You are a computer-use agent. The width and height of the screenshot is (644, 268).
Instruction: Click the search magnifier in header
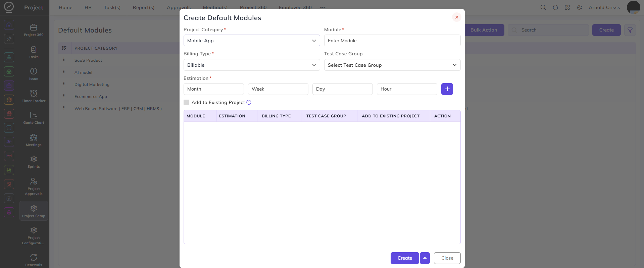(543, 7)
